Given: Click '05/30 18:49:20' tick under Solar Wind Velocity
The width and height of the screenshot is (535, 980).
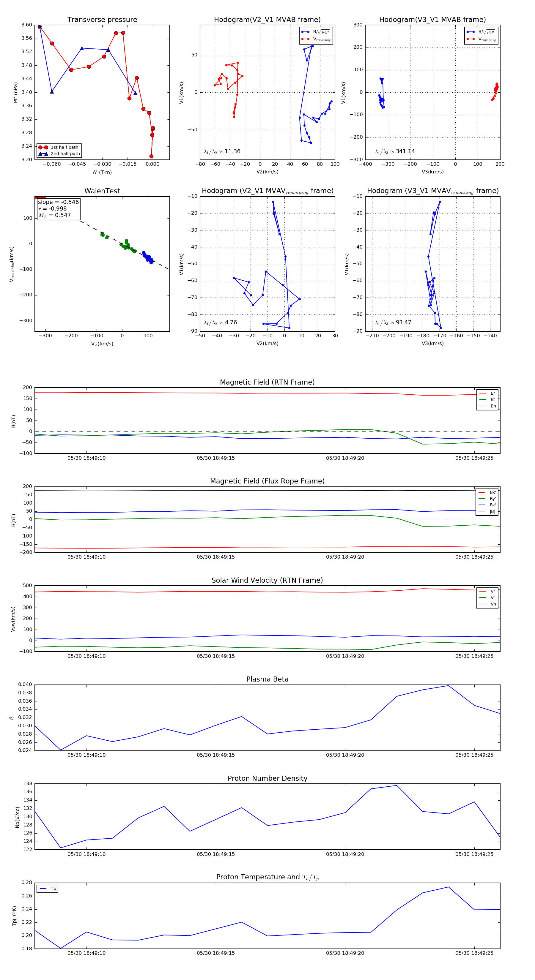Looking at the screenshot, I should click(x=345, y=656).
